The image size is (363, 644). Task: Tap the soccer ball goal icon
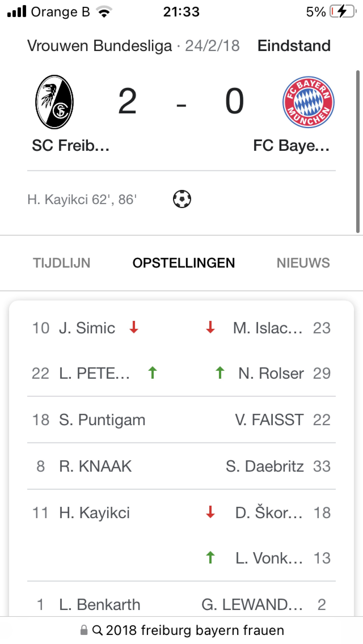pyautogui.click(x=182, y=199)
